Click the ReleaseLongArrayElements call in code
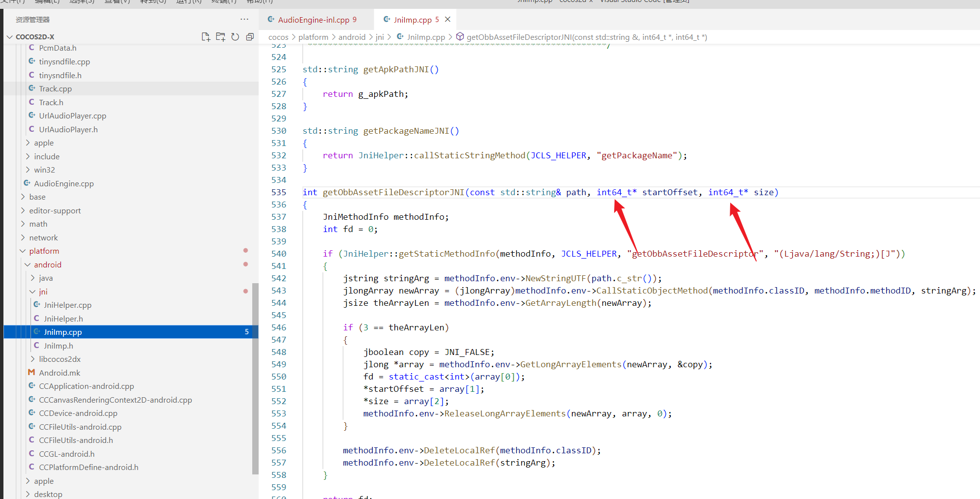The image size is (980, 499). click(505, 413)
